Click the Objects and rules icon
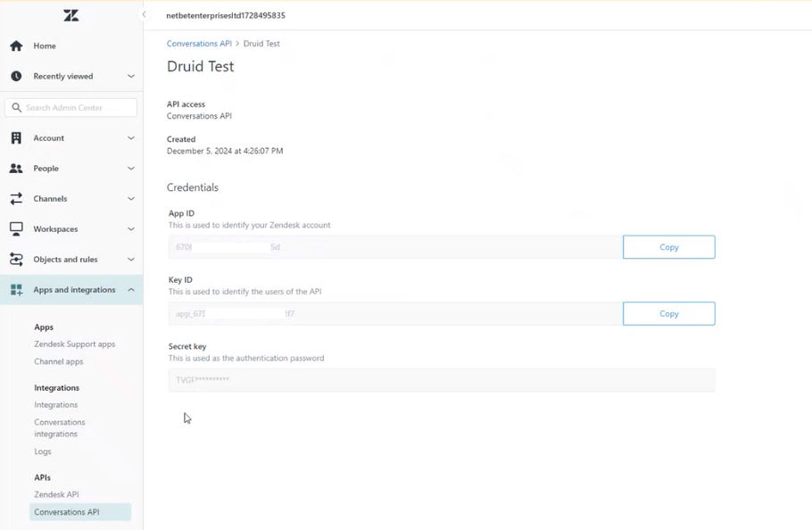This screenshot has height=530, width=812. [x=16, y=260]
